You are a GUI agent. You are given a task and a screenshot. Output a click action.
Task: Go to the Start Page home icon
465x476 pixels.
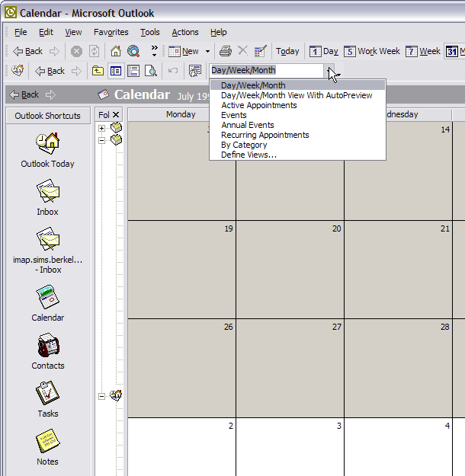coord(116,51)
